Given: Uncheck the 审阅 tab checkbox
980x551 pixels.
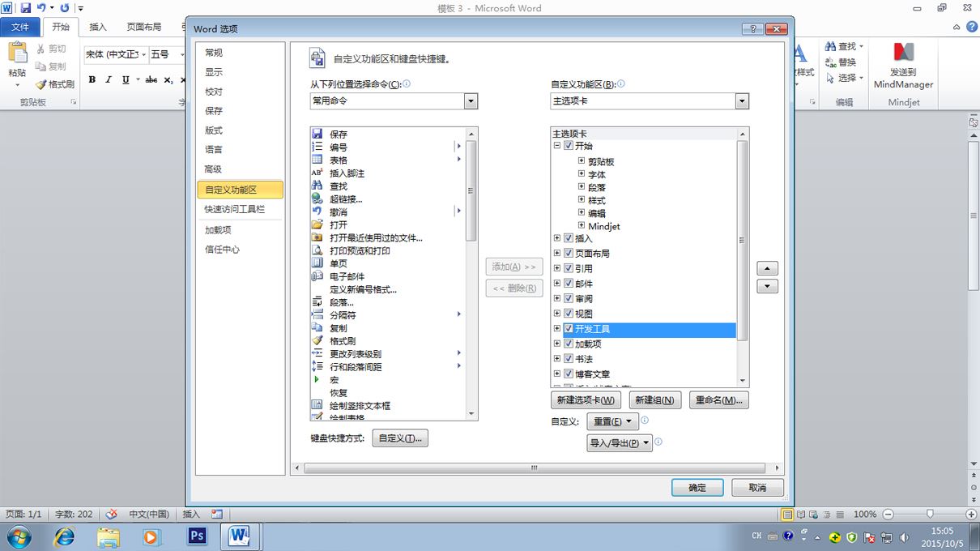Looking at the screenshot, I should click(x=569, y=298).
